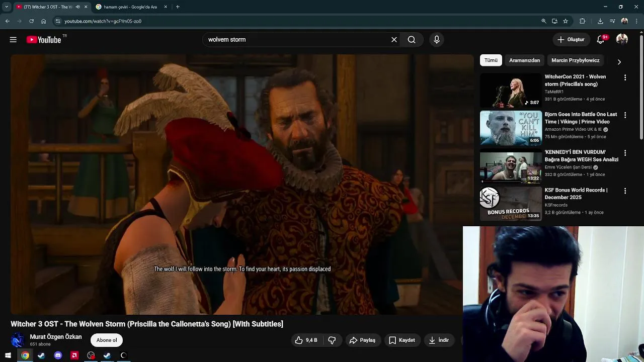Viewport: 644px width, 362px height.
Task: View site information in address bar
Action: [x=58, y=21]
